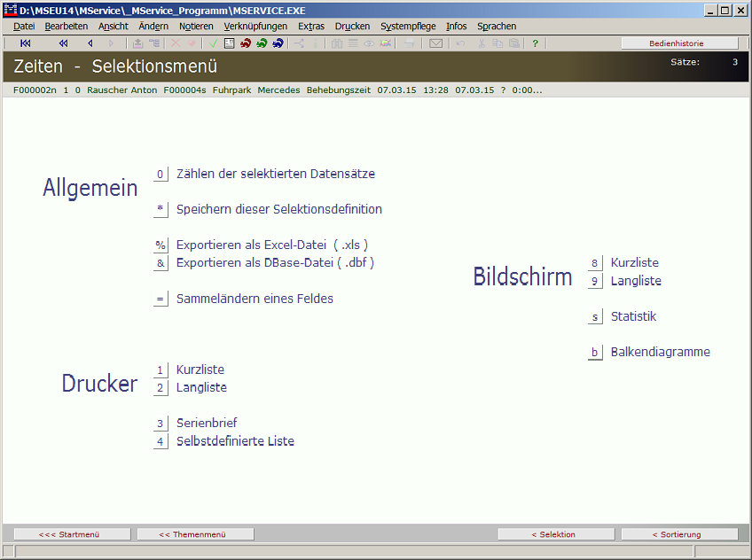The height and width of the screenshot is (560, 752).
Task: Open the Drucken menu
Action: pyautogui.click(x=352, y=27)
